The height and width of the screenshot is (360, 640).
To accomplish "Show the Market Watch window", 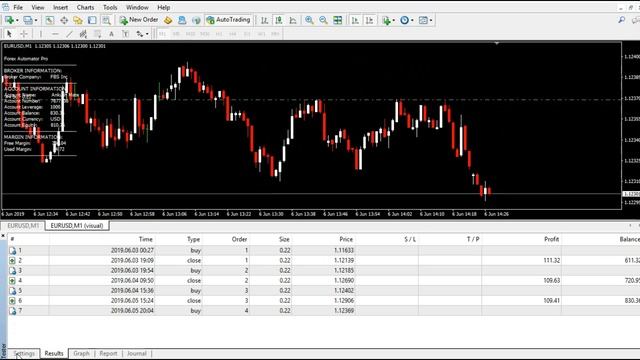I will 49,20.
